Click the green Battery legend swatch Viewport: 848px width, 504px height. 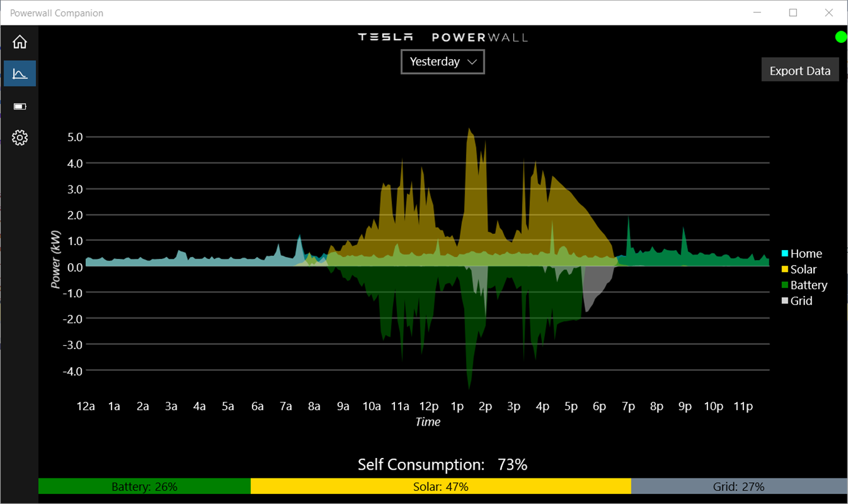pos(785,285)
